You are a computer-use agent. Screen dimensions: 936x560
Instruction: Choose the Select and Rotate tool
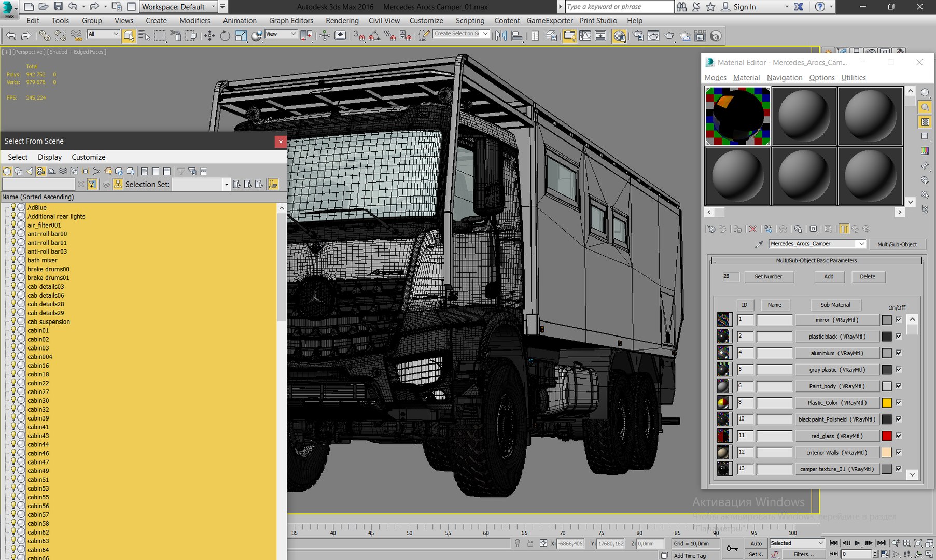[225, 36]
